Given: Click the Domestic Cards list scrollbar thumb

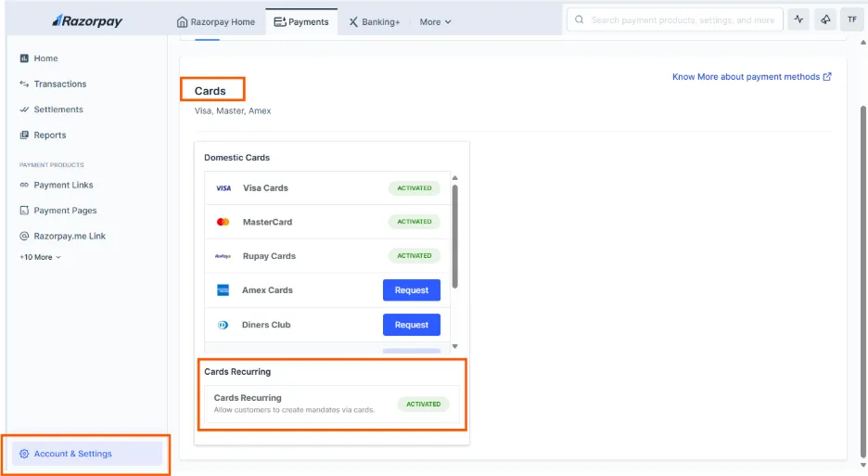Looking at the screenshot, I should pos(455,237).
